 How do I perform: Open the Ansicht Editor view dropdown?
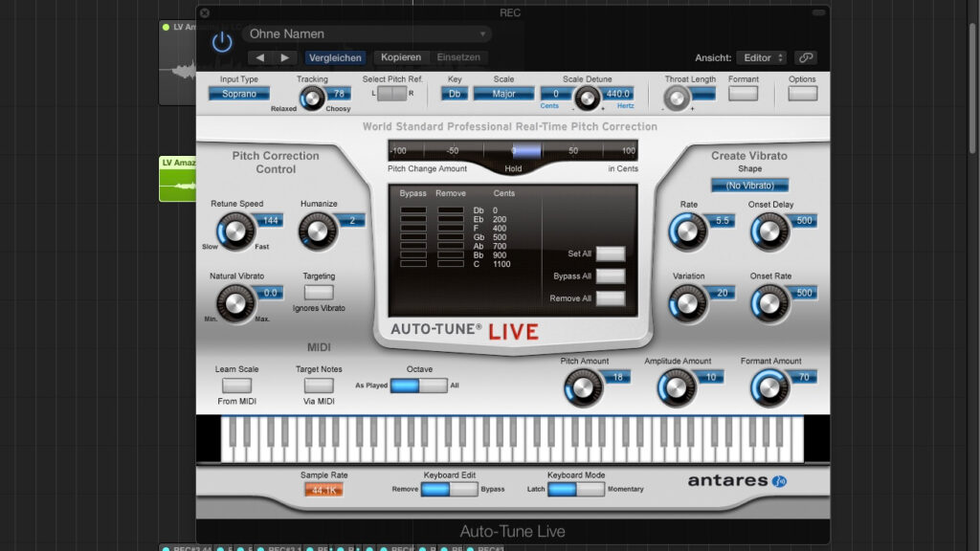pyautogui.click(x=761, y=57)
